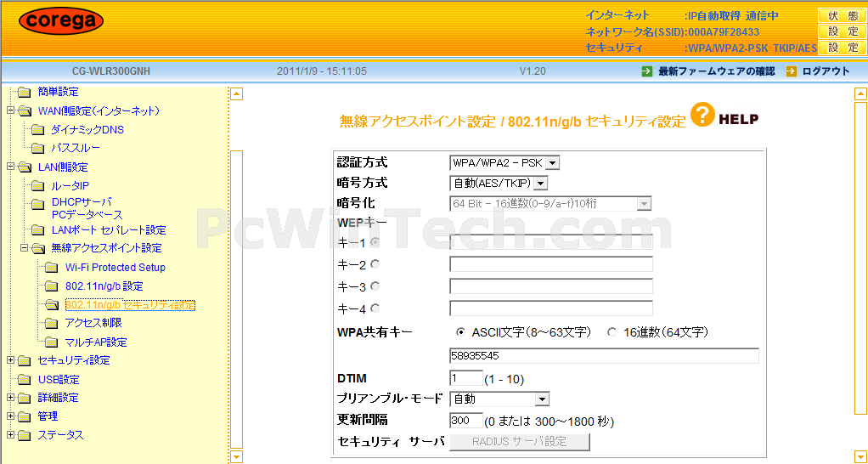Click the sidebar scroll up arrow
Image resolution: width=868 pixels, height=464 pixels.
236,94
